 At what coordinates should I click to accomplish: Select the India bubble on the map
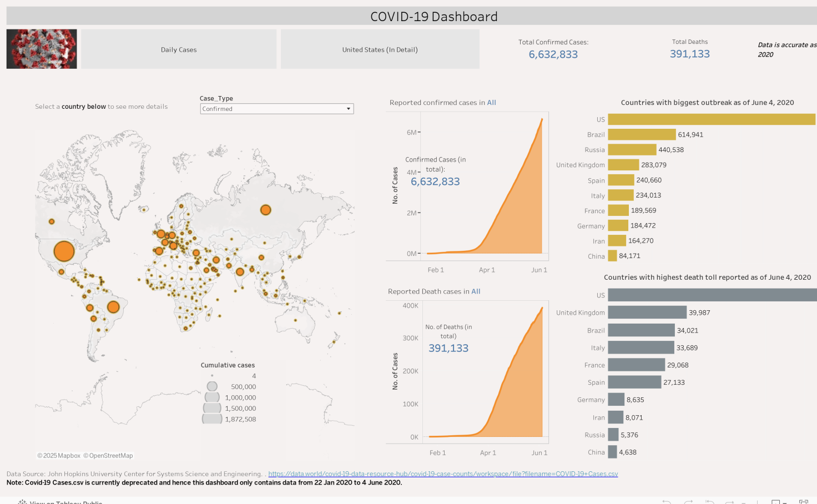(240, 272)
